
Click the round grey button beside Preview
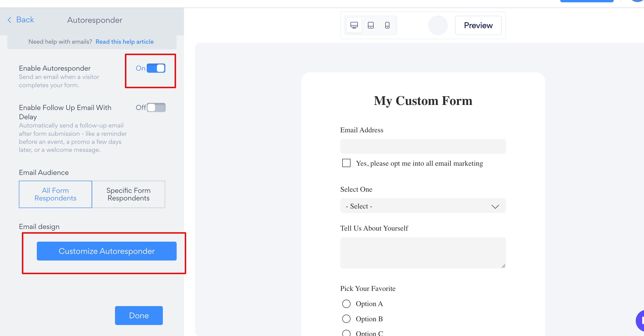tap(438, 25)
